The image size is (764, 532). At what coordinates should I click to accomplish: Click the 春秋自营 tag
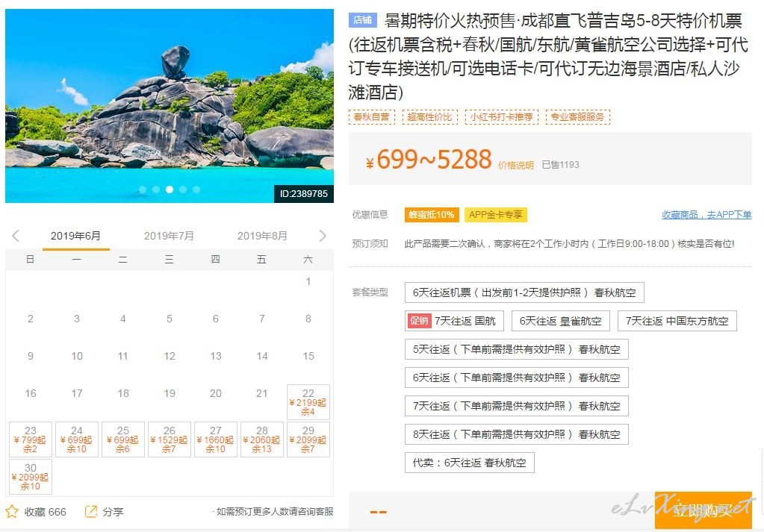(371, 117)
